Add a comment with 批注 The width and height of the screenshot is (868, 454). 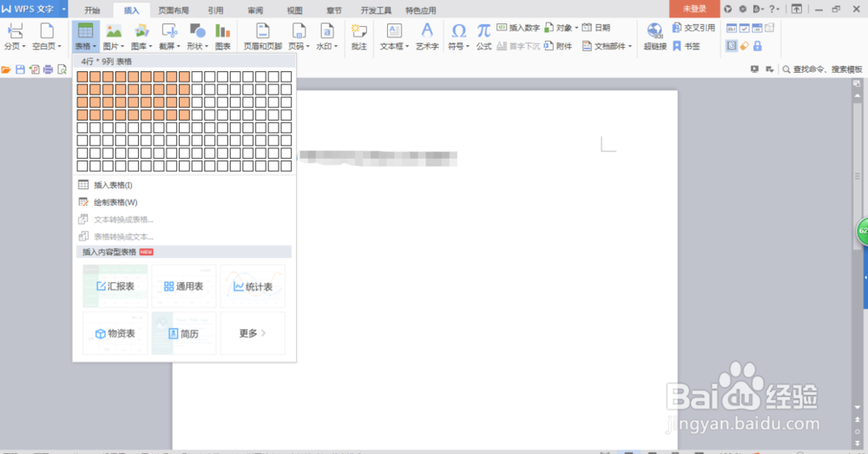359,36
